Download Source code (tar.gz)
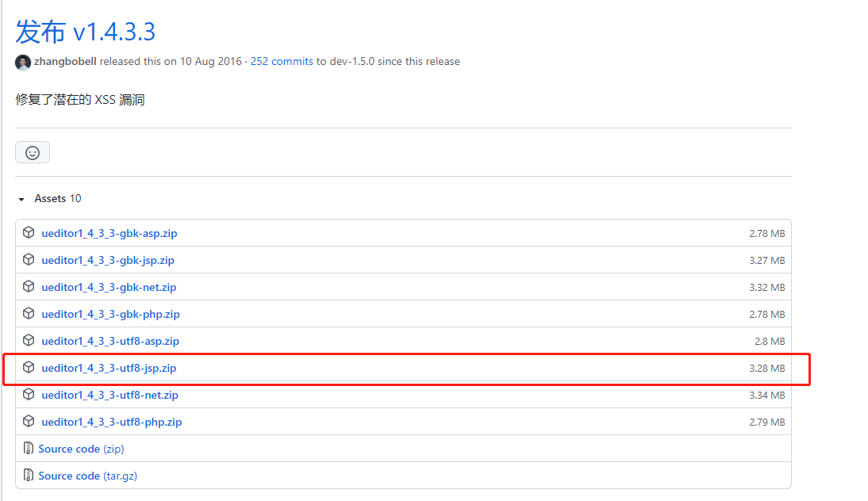 point(87,476)
